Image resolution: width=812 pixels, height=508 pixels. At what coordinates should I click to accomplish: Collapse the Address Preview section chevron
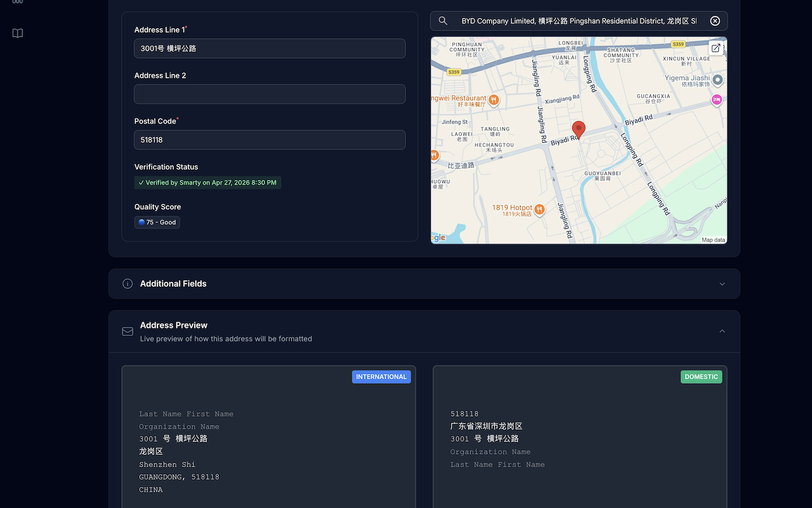722,331
